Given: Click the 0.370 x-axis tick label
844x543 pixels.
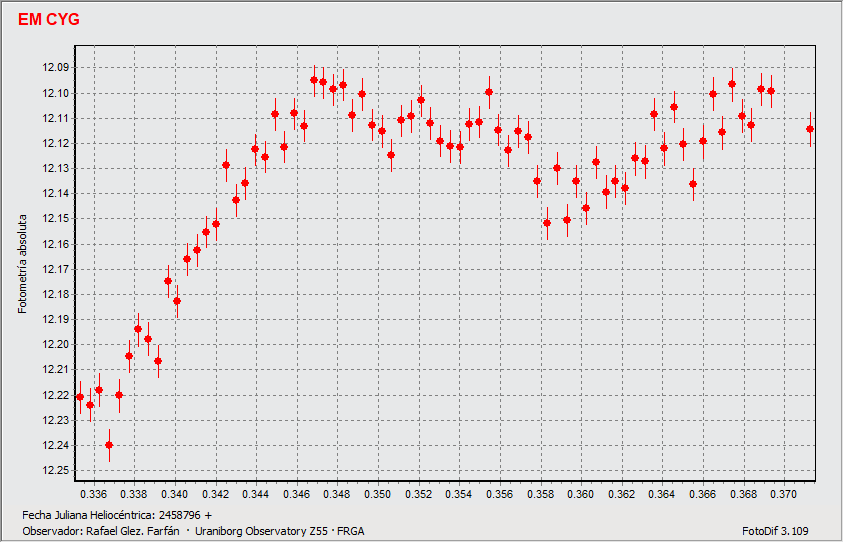Looking at the screenshot, I should [784, 494].
